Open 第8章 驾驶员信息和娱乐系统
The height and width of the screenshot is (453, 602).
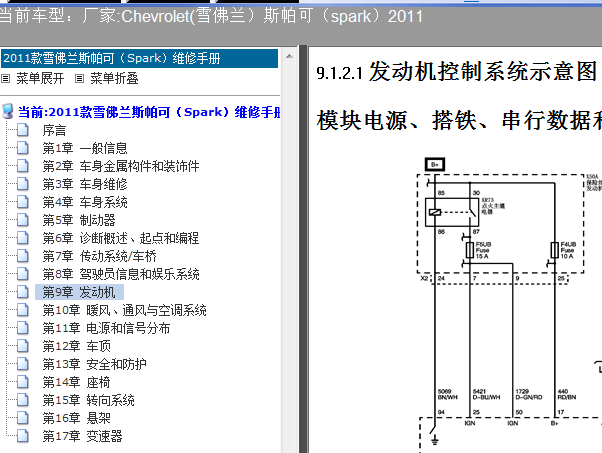(121, 274)
